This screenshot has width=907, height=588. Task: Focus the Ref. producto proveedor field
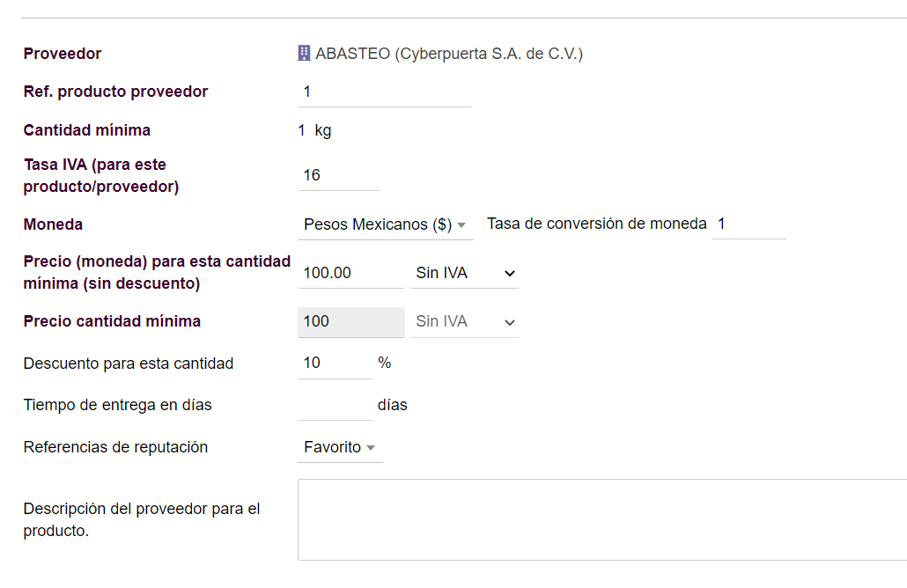(385, 92)
